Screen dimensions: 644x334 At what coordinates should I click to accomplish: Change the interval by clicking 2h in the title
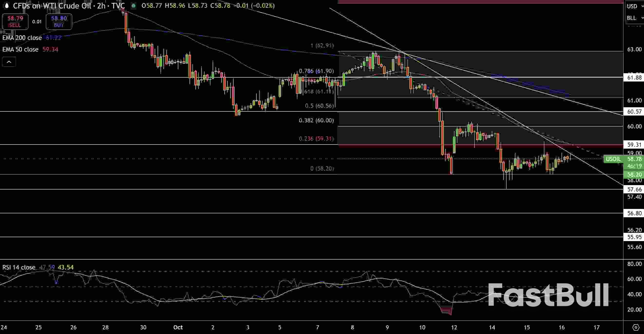coord(101,6)
